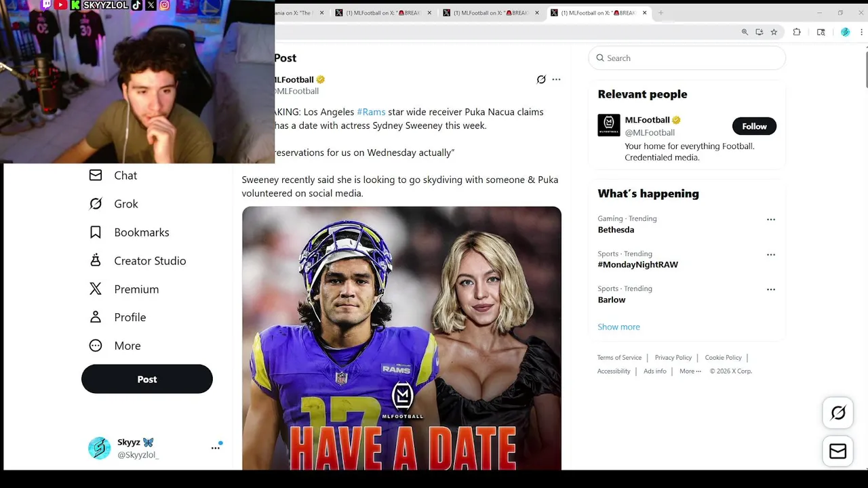Open more options for the Bethesda trend
This screenshot has width=868, height=488.
click(771, 220)
